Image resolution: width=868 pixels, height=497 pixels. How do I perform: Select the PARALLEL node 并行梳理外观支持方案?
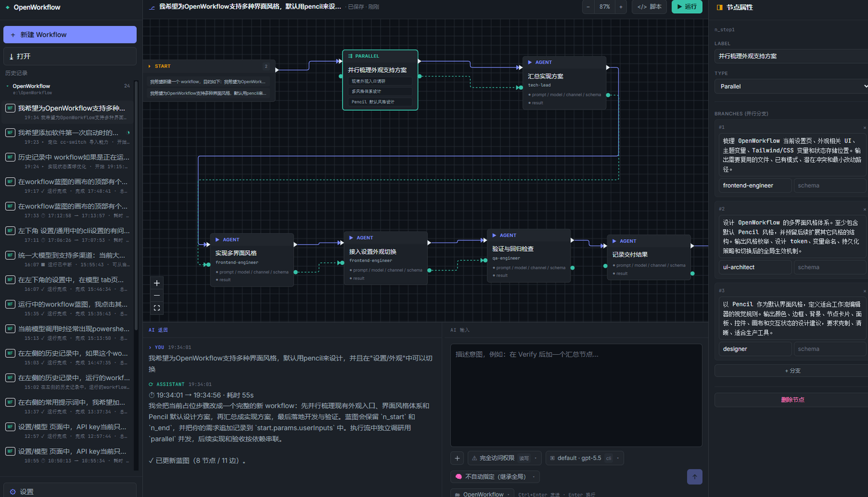pyautogui.click(x=380, y=80)
